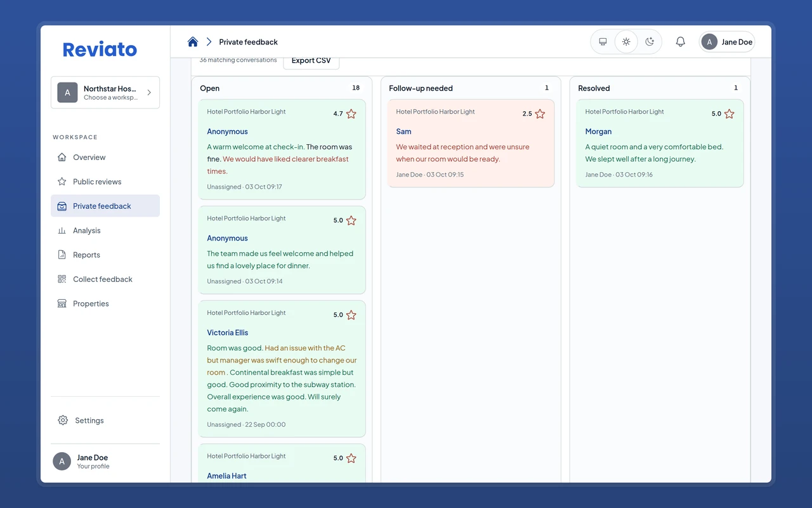812x508 pixels.
Task: Expand the Northstar workspace chooser
Action: coord(105,93)
